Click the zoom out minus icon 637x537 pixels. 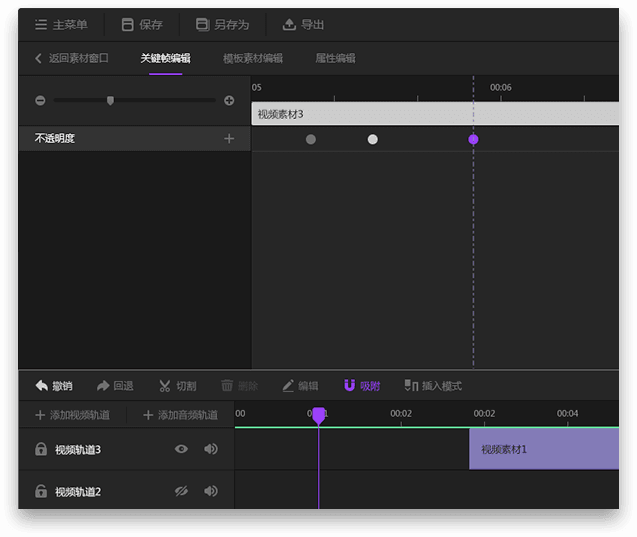tap(40, 101)
